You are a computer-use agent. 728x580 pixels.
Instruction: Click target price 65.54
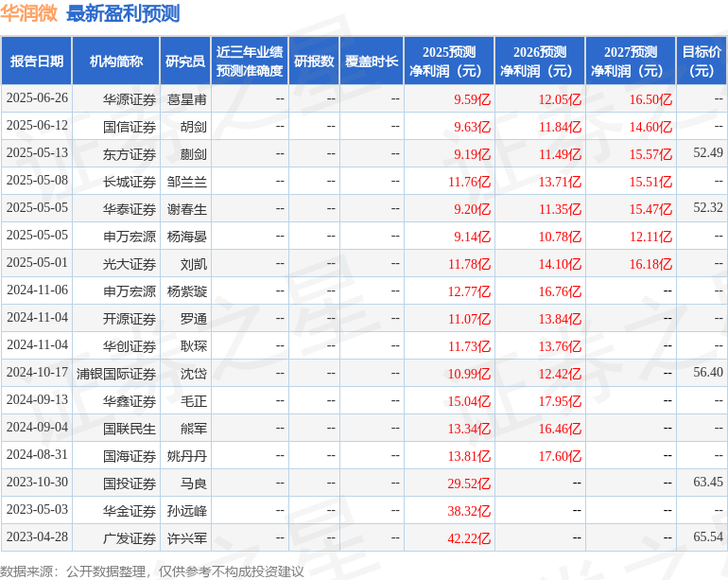[x=708, y=536]
